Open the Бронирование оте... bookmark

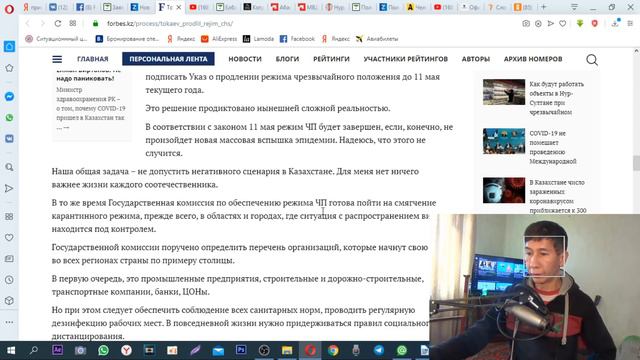point(127,39)
